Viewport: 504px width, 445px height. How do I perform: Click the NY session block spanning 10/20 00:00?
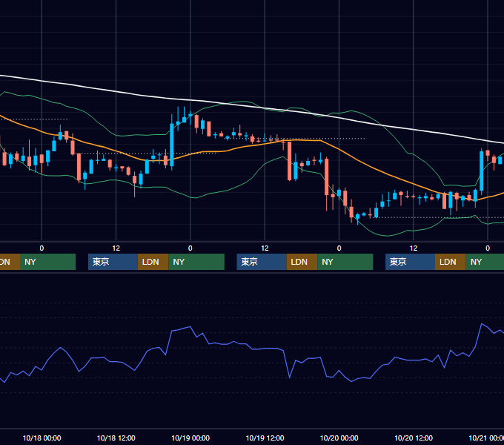click(x=345, y=262)
